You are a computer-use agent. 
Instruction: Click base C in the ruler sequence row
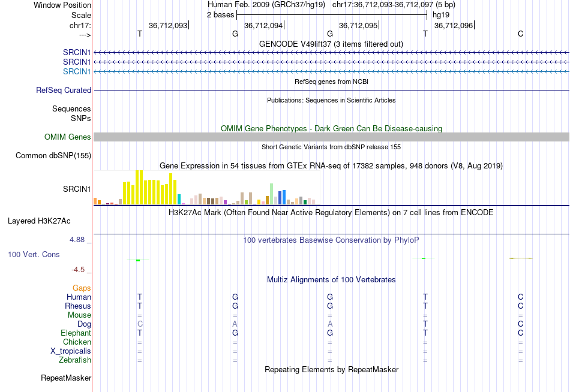521,34
